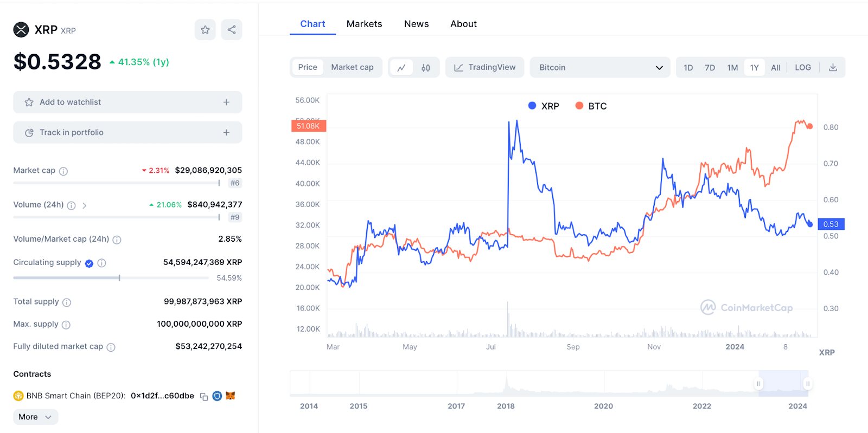Viewport: 868px width, 433px height.
Task: Click the shield security icon near contract
Action: click(217, 396)
